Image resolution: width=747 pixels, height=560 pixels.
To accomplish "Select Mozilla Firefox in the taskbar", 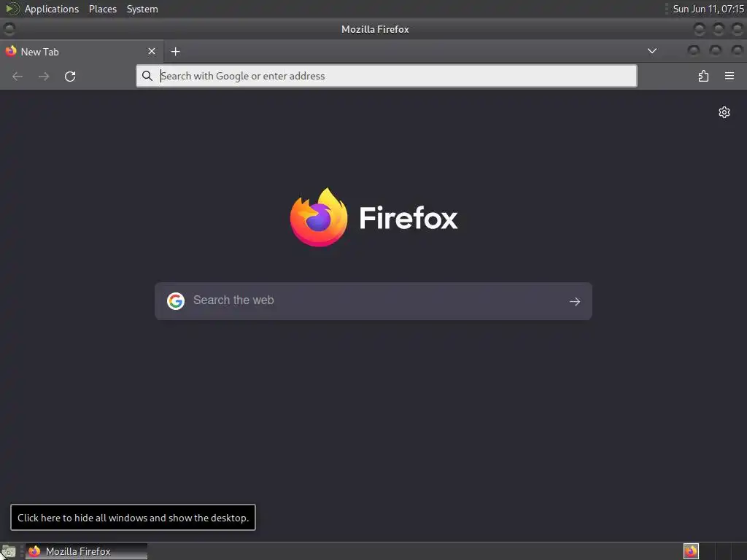I will pyautogui.click(x=86, y=551).
